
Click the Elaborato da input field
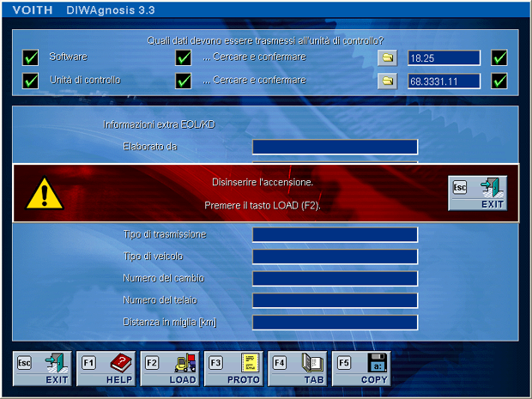pyautogui.click(x=335, y=147)
